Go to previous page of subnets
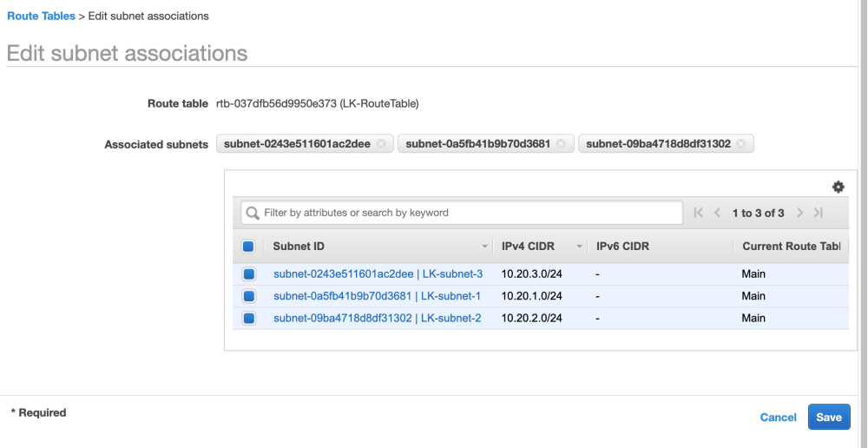The image size is (868, 448). 717,213
